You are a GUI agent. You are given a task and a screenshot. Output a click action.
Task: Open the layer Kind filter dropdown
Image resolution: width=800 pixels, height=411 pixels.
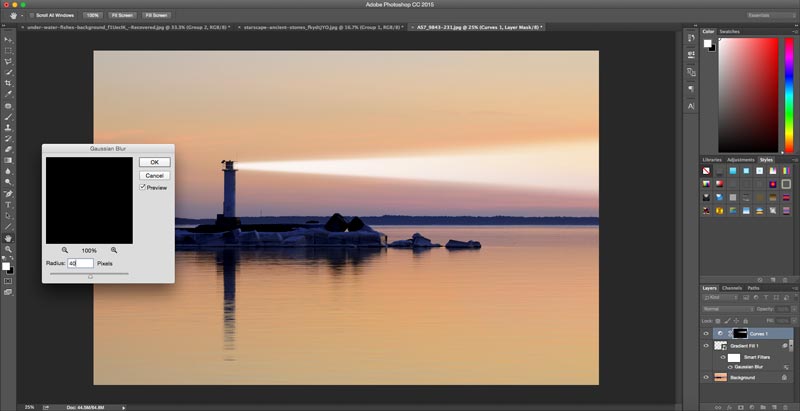721,298
